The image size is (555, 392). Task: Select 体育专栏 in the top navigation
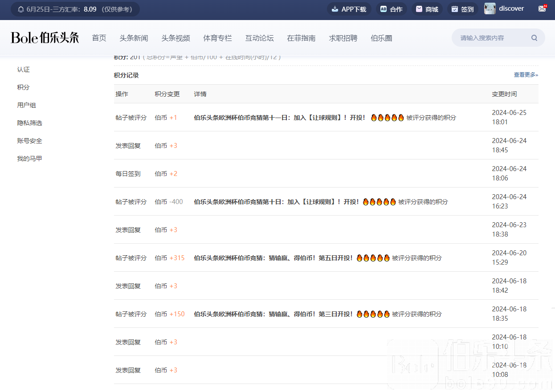[x=217, y=38]
